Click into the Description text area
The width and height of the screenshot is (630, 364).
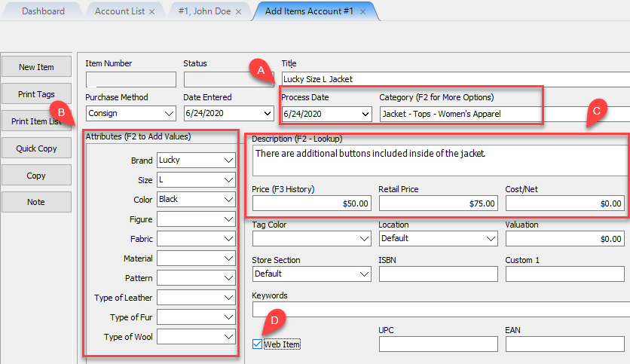click(x=440, y=161)
